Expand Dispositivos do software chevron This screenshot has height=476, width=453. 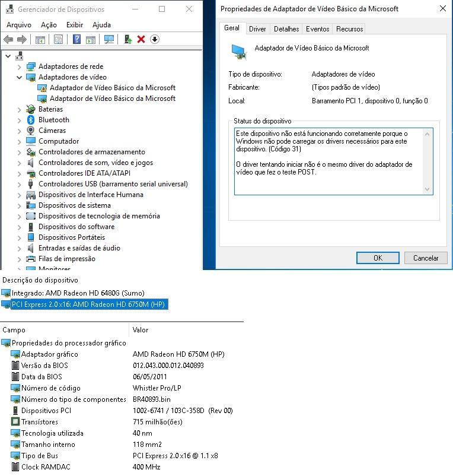[x=19, y=227]
